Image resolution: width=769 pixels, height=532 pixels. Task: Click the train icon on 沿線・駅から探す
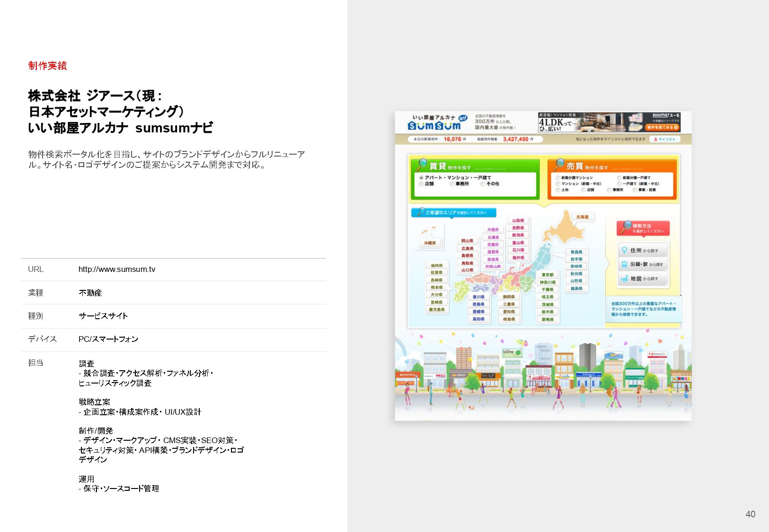(x=625, y=264)
